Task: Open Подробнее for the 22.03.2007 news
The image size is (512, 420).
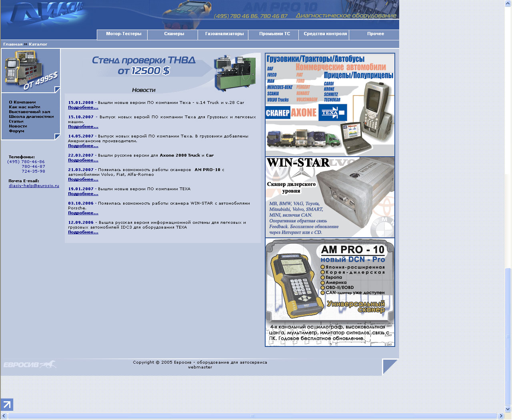Action: click(83, 160)
